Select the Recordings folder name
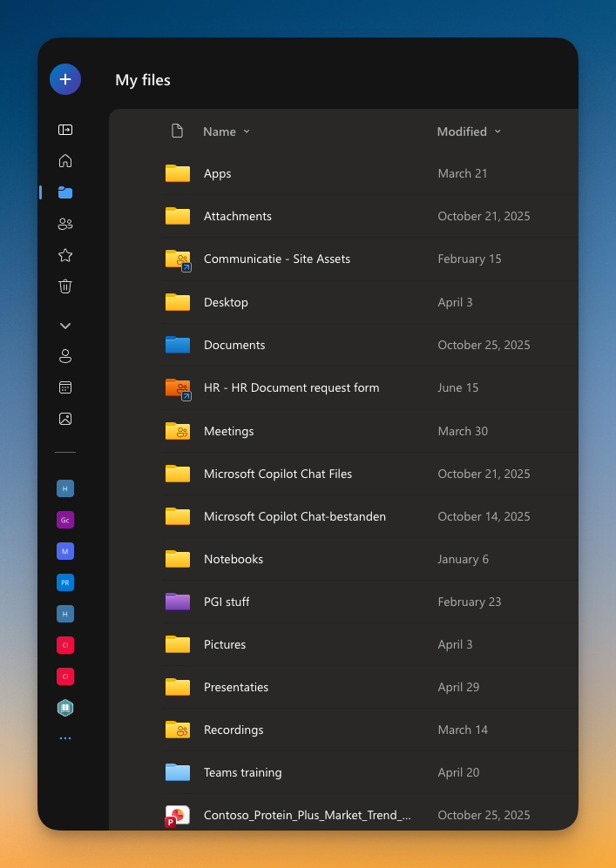Viewport: 616px width, 868px height. (234, 730)
